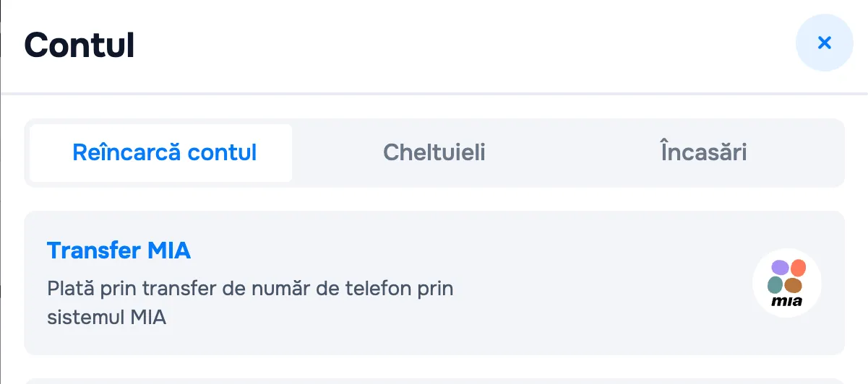Click the purple dot in MIA logo
The image size is (868, 384).
[780, 268]
